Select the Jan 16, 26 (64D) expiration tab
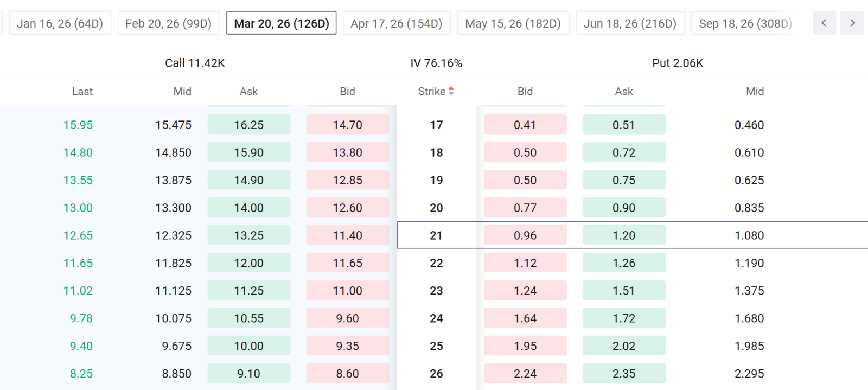Screen dimensions: 868x390 [x=60, y=23]
